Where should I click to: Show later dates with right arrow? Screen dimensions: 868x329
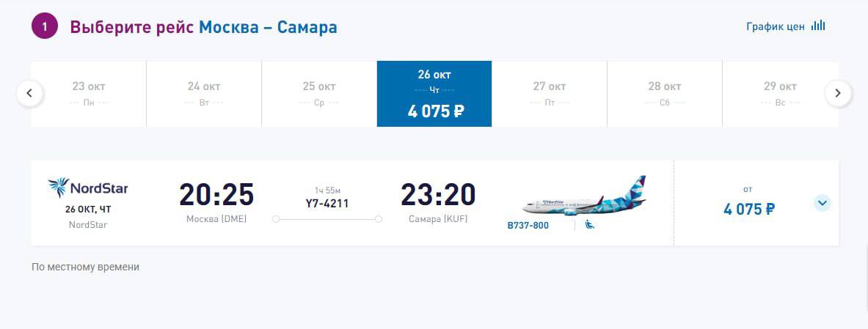(838, 93)
